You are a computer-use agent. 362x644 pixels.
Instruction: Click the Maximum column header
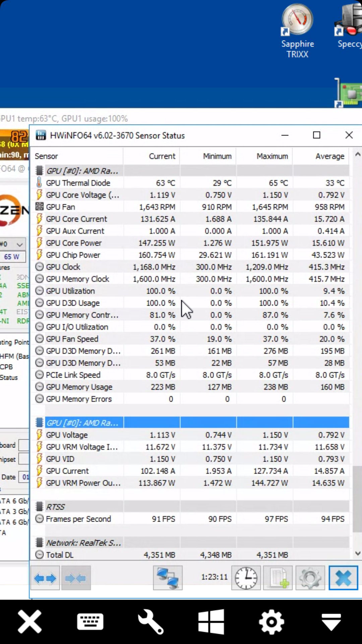(264, 156)
